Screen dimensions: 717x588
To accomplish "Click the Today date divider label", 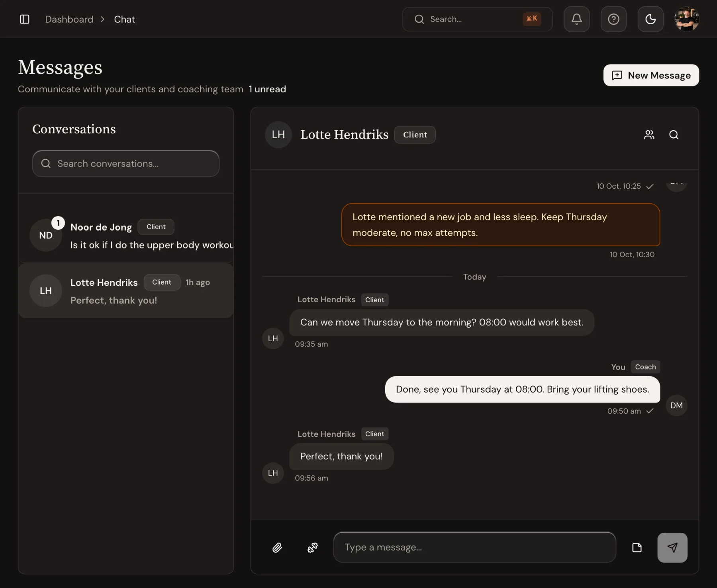I will 474,277.
